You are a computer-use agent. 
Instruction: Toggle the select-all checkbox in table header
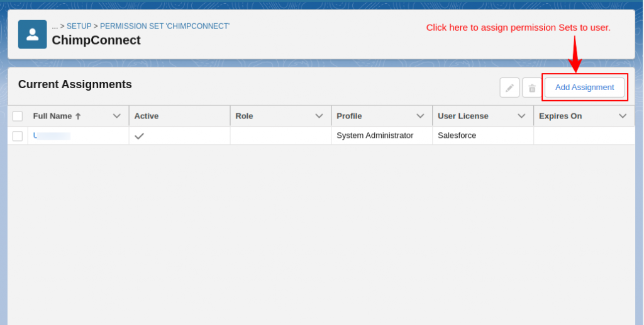point(18,116)
